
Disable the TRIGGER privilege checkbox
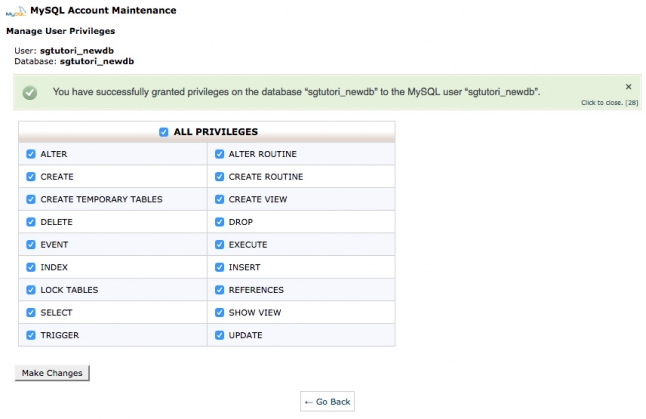30,335
